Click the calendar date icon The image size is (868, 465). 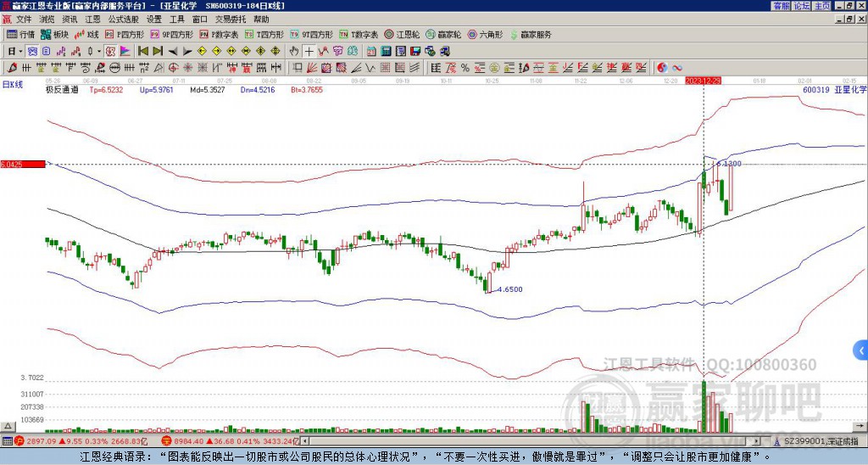[x=371, y=51]
